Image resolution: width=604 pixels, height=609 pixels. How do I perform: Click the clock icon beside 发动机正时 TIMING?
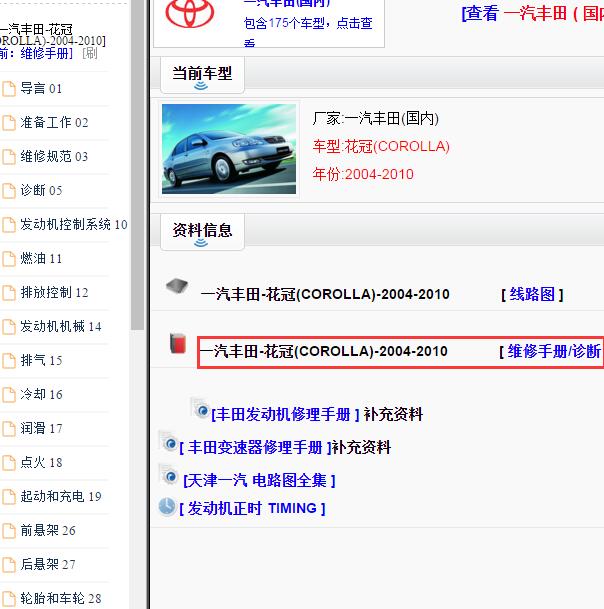coord(167,506)
